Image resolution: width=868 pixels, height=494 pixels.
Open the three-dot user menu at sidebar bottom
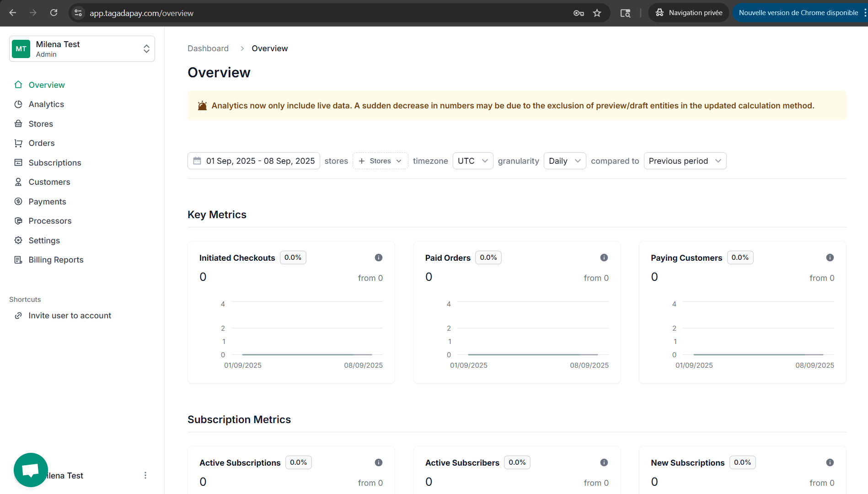click(x=145, y=475)
